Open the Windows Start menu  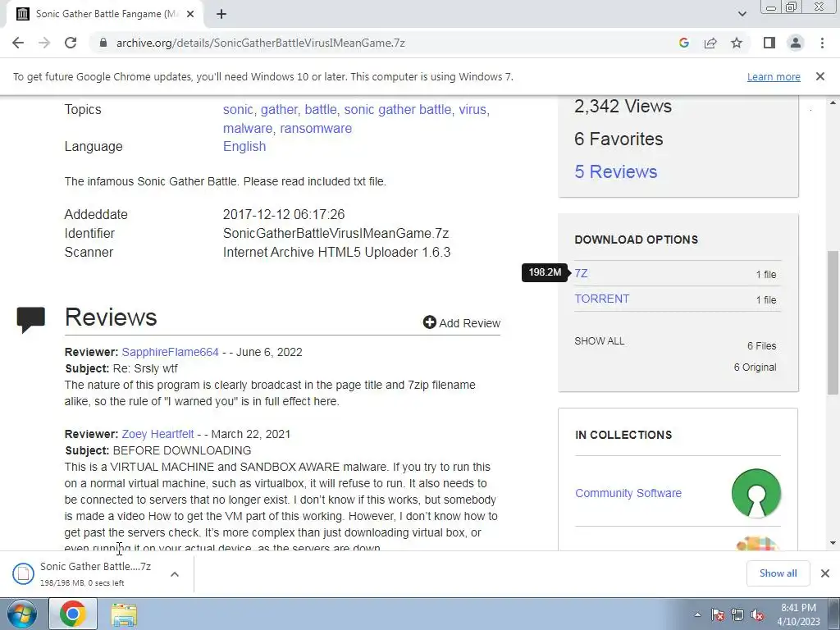pyautogui.click(x=21, y=614)
